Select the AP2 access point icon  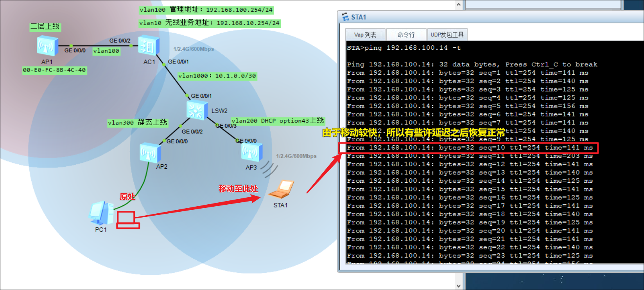(151, 153)
